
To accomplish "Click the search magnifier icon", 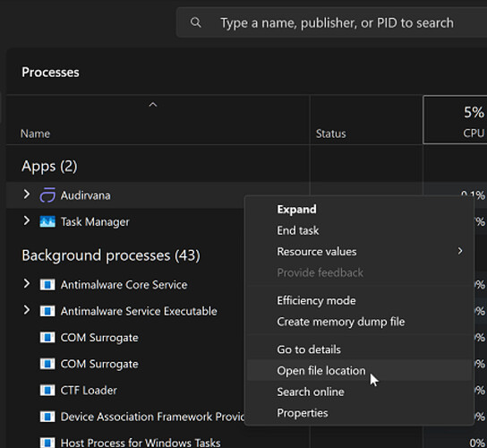I will click(196, 22).
